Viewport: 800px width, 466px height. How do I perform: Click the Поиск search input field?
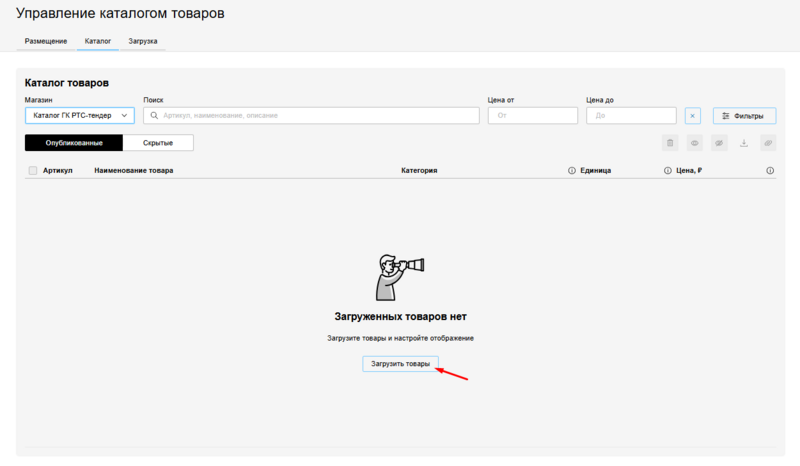click(310, 116)
